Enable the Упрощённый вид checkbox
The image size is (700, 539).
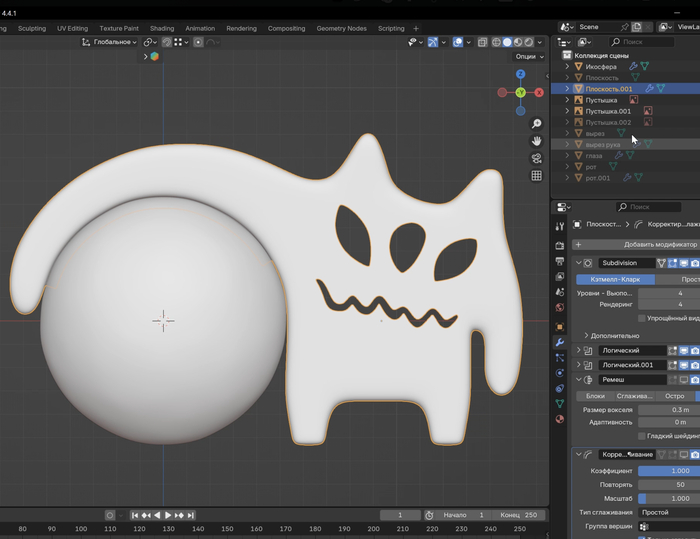(x=642, y=318)
